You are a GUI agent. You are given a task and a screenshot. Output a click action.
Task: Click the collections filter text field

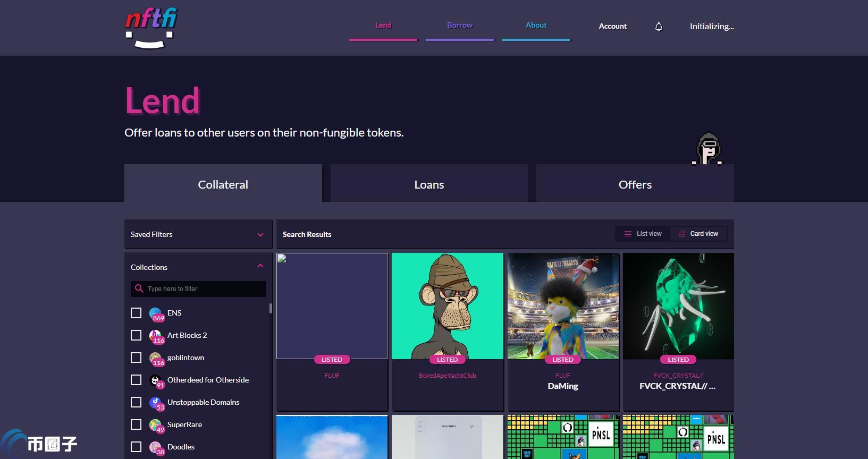198,288
